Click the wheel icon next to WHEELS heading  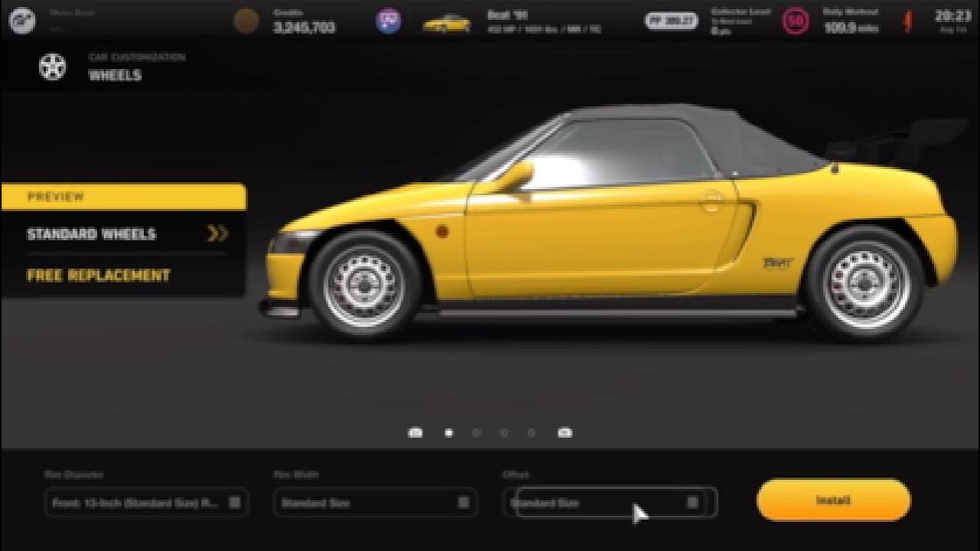(53, 67)
